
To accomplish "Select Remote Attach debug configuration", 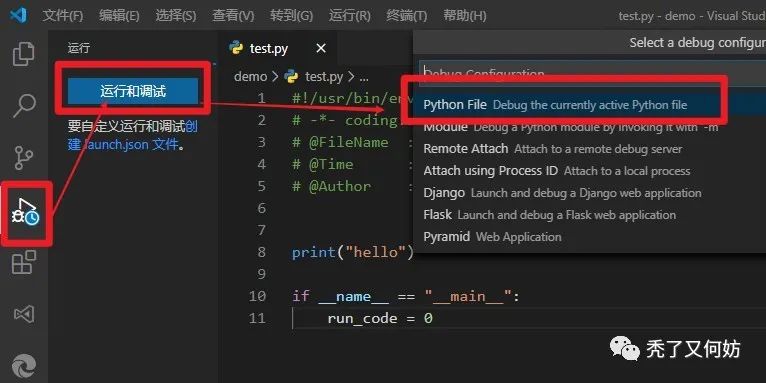I will pyautogui.click(x=590, y=149).
